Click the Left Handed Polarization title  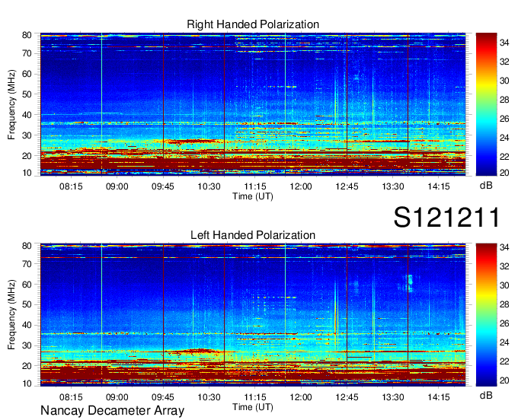coord(253,235)
